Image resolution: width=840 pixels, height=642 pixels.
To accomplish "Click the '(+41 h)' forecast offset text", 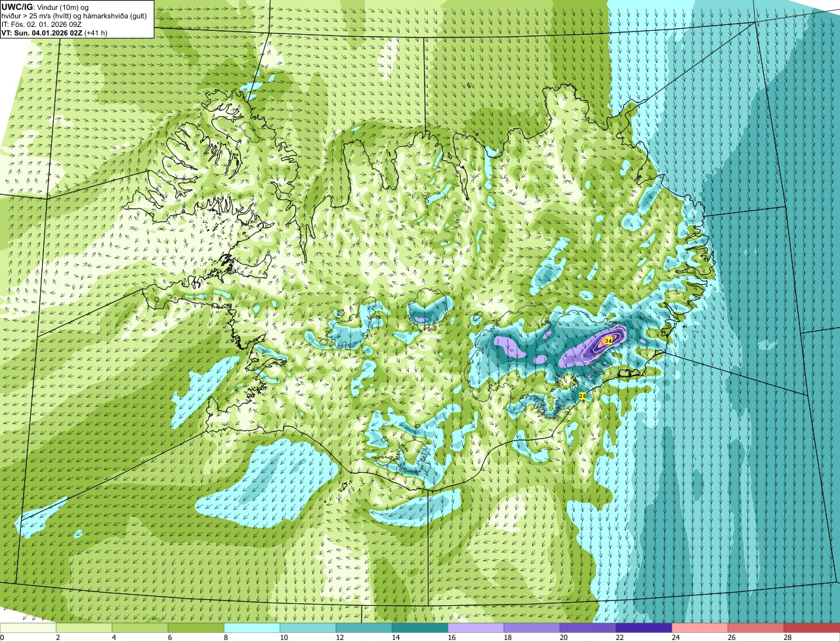I will pyautogui.click(x=96, y=32).
